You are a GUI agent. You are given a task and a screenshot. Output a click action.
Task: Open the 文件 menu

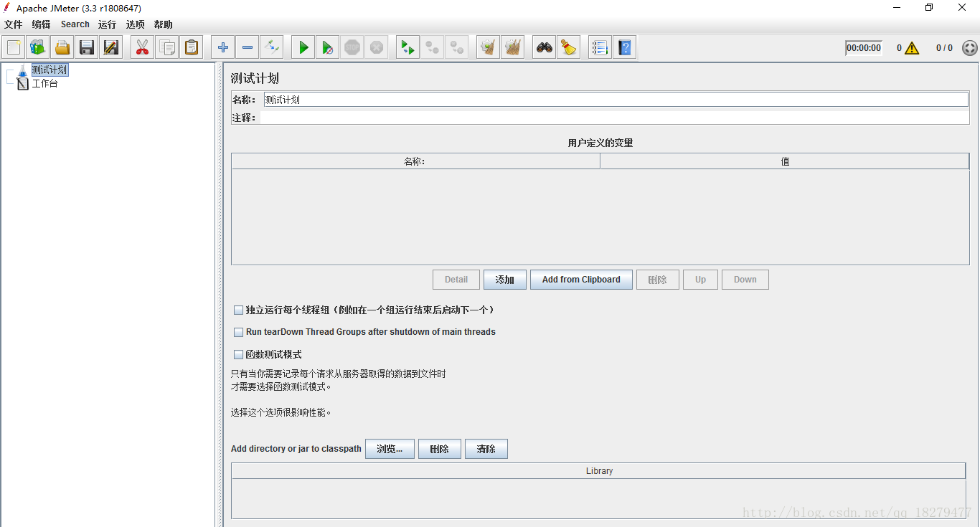pos(14,24)
